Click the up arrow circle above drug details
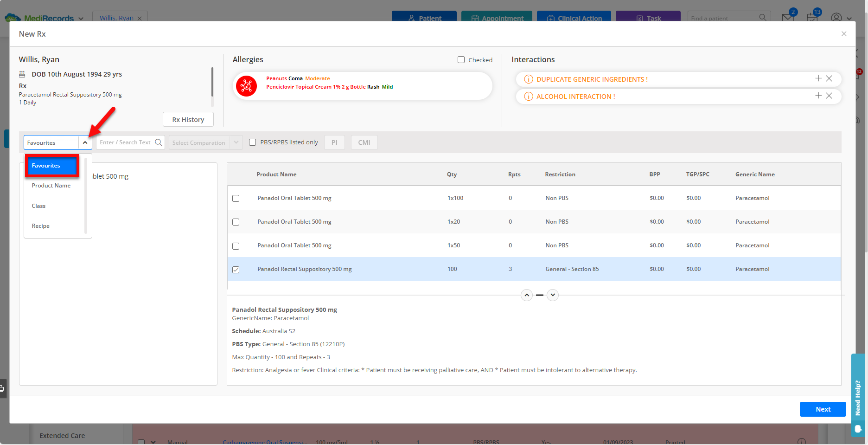The image size is (868, 445). [527, 295]
